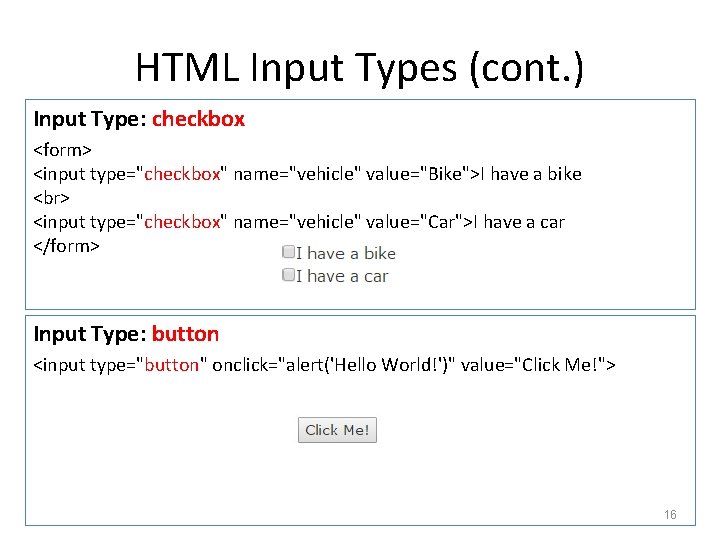Click the red "checkbox" word in the first input line
This screenshot has height=540, width=720.
click(182, 174)
